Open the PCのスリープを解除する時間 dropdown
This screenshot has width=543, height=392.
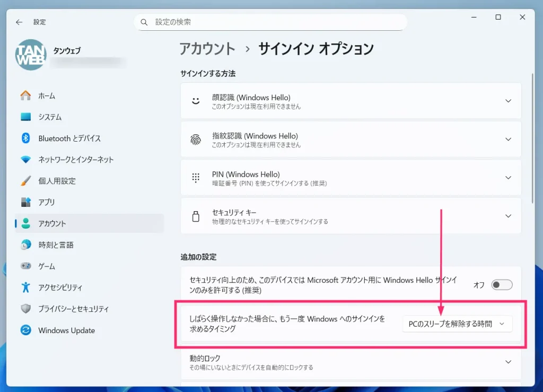click(x=457, y=324)
